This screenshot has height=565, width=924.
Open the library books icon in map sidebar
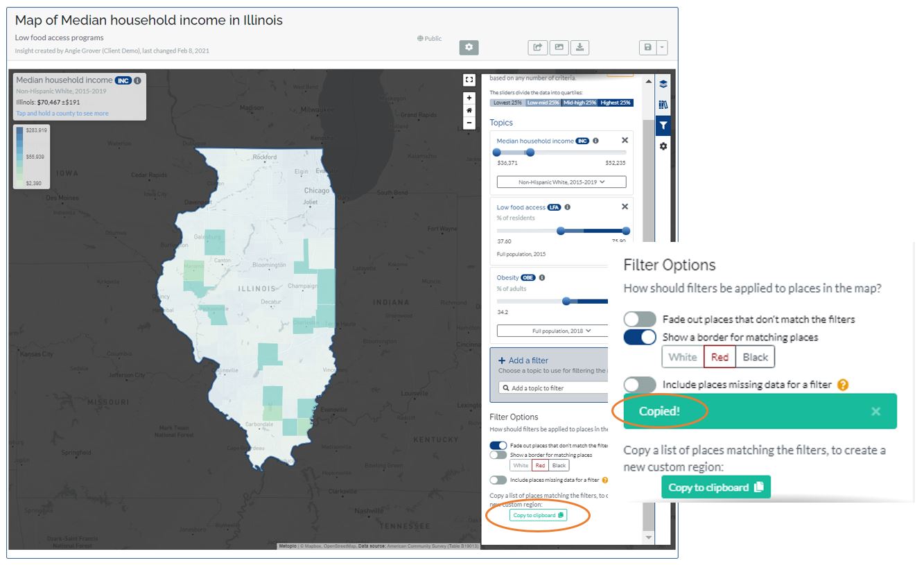[x=663, y=105]
